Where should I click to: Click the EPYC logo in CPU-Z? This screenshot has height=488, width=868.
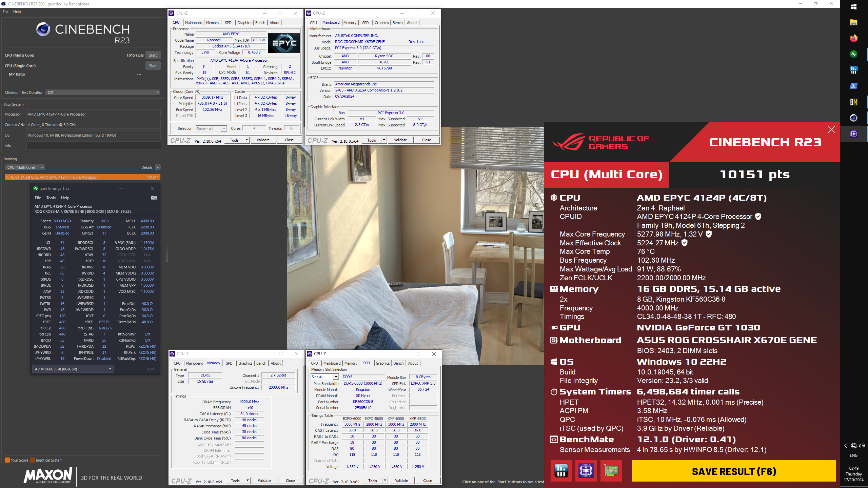[x=284, y=43]
